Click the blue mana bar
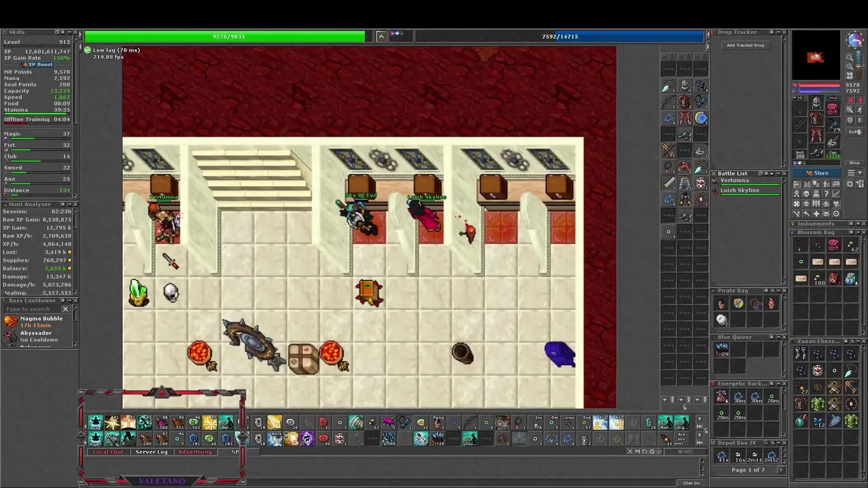 click(x=560, y=36)
